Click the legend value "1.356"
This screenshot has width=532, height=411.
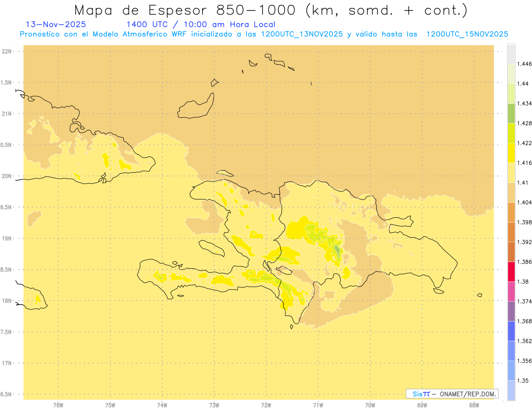(524, 361)
